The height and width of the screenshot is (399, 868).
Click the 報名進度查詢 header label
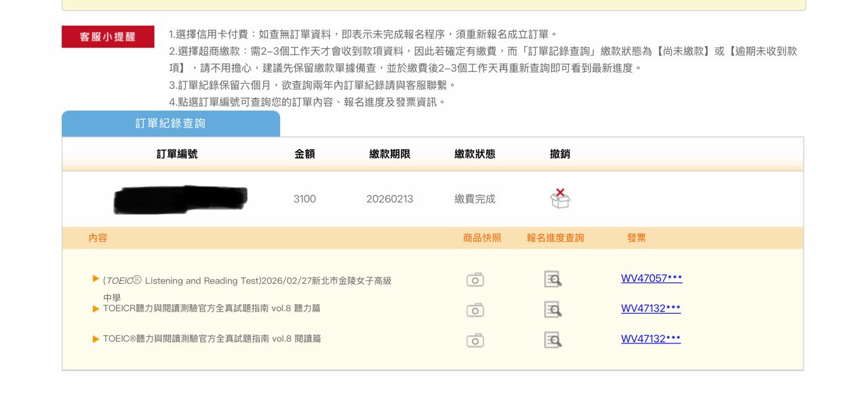click(555, 238)
